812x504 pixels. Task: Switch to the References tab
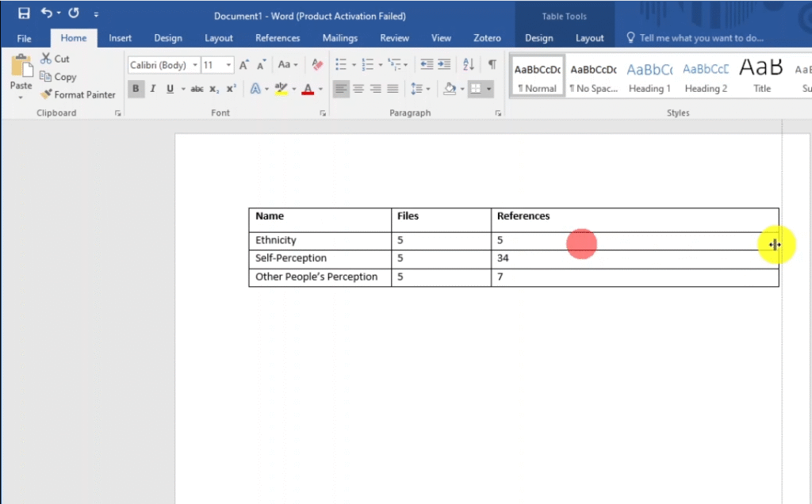pos(278,38)
